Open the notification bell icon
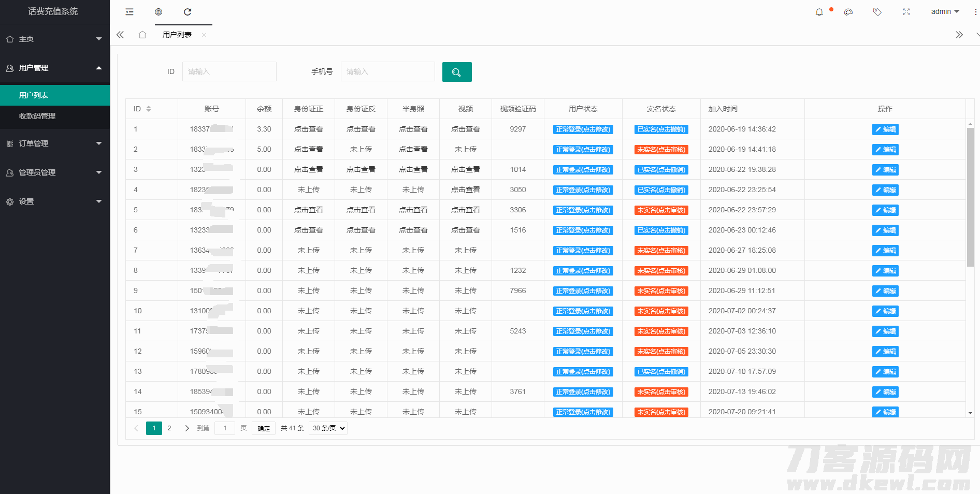The height and width of the screenshot is (494, 980). coord(819,12)
